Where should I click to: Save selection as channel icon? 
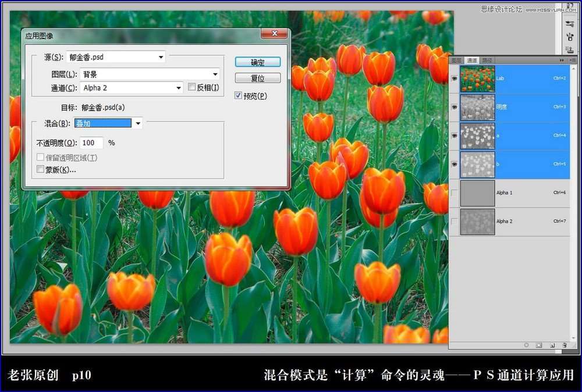click(x=539, y=345)
